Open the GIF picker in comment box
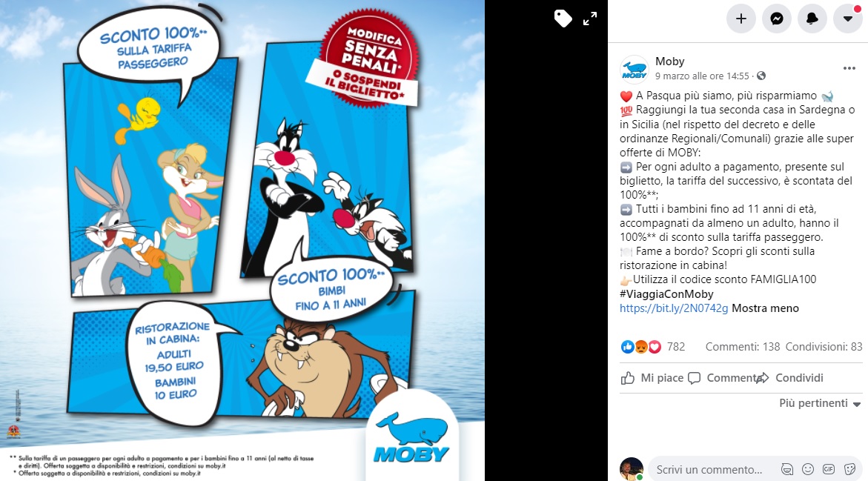 tap(829, 469)
